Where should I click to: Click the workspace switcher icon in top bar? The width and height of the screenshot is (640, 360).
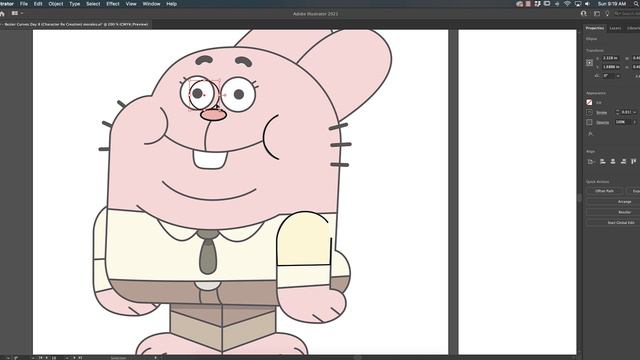pos(597,13)
